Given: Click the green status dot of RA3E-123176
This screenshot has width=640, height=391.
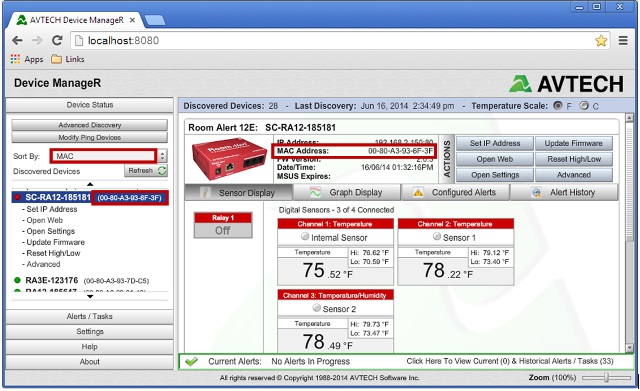Looking at the screenshot, I should click(x=18, y=280).
